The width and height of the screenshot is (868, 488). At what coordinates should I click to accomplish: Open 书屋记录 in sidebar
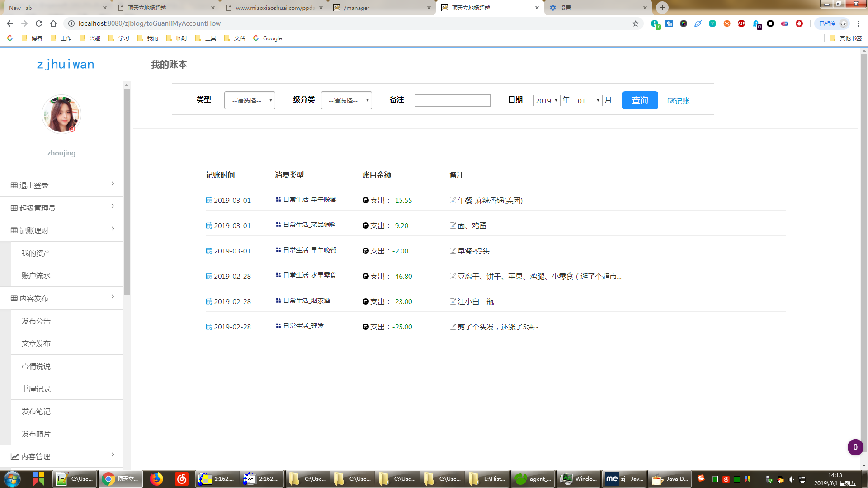pos(67,389)
